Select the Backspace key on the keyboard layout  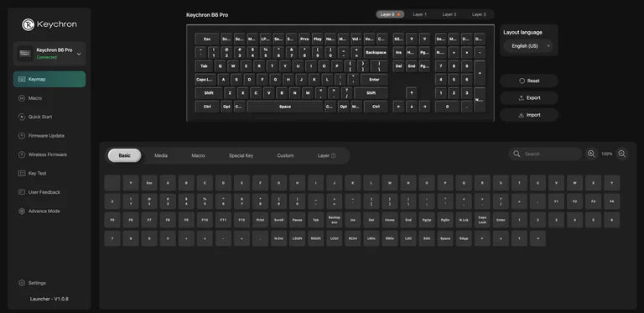[376, 53]
